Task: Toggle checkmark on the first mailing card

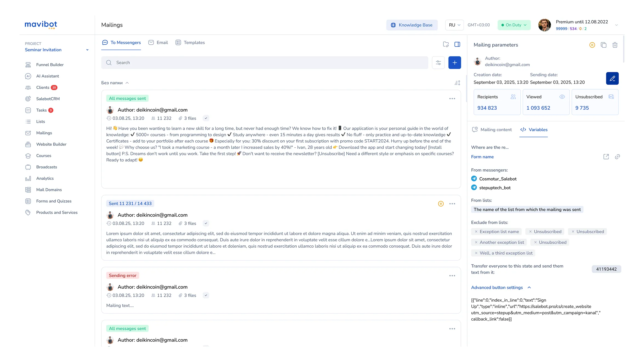Action: [x=206, y=118]
